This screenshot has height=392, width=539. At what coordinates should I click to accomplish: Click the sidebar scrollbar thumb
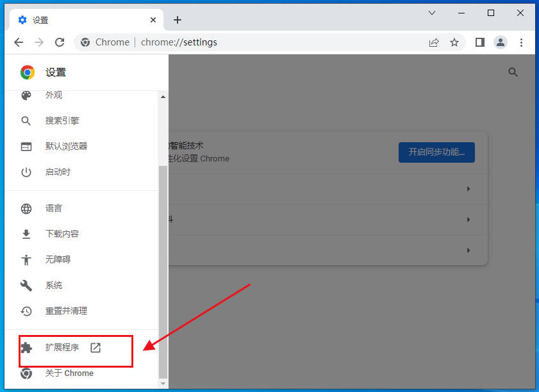(x=163, y=272)
